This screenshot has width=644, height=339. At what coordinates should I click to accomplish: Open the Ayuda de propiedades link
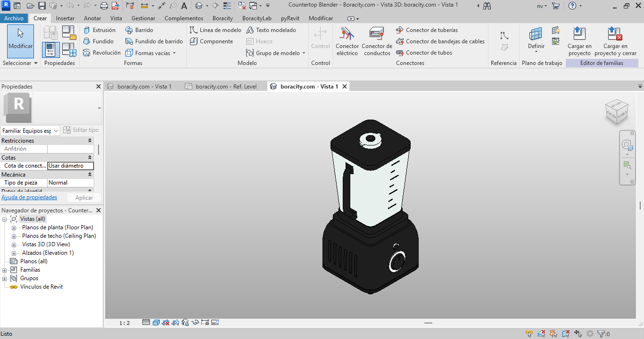[x=29, y=198]
